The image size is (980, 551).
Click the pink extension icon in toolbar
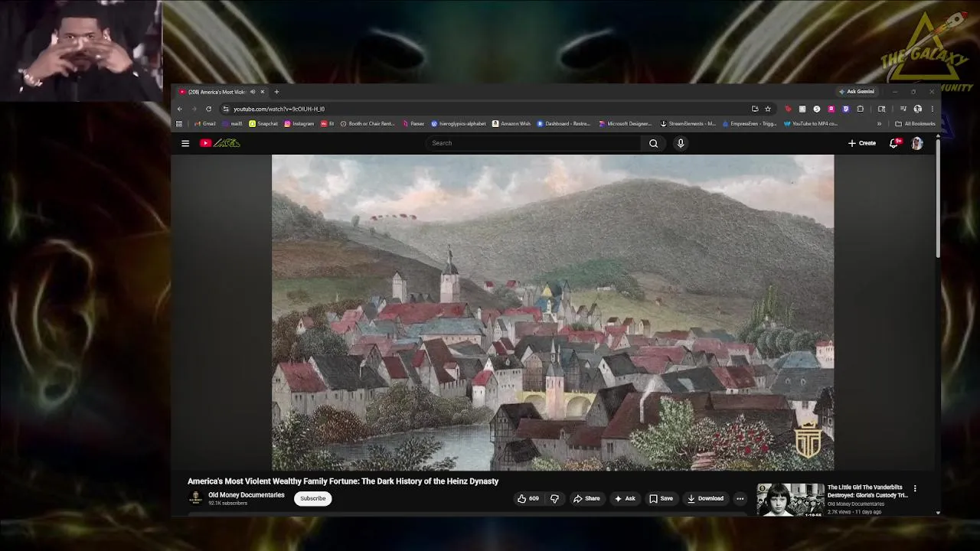click(831, 109)
